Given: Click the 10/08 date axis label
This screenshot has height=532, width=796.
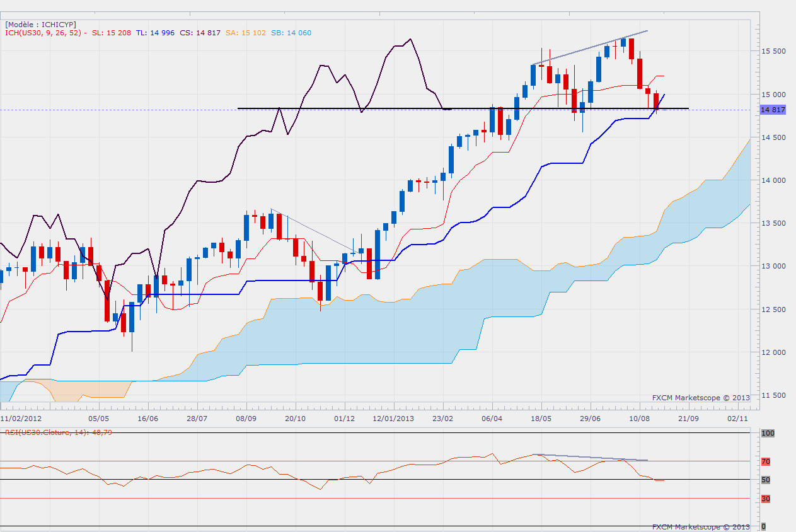Looking at the screenshot, I should (639, 418).
